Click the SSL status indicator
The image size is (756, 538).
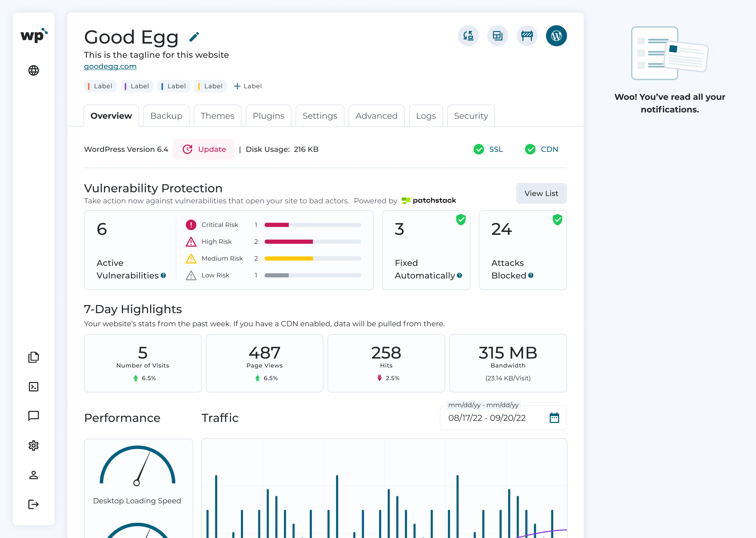(488, 149)
